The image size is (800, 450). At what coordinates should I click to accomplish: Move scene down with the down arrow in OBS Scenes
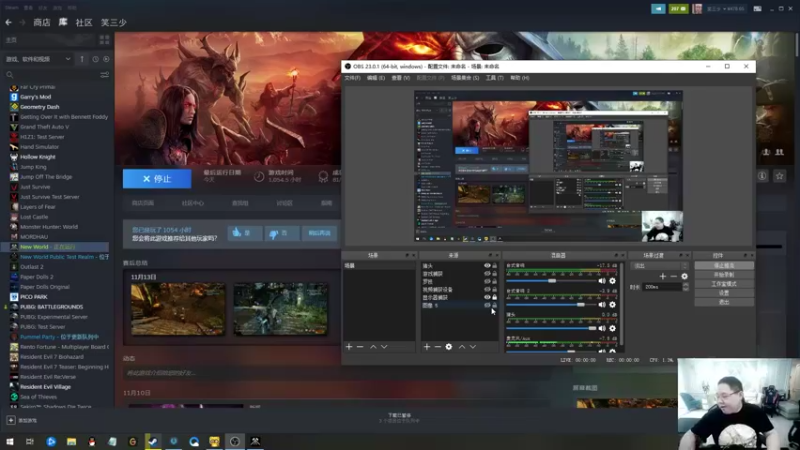[384, 347]
